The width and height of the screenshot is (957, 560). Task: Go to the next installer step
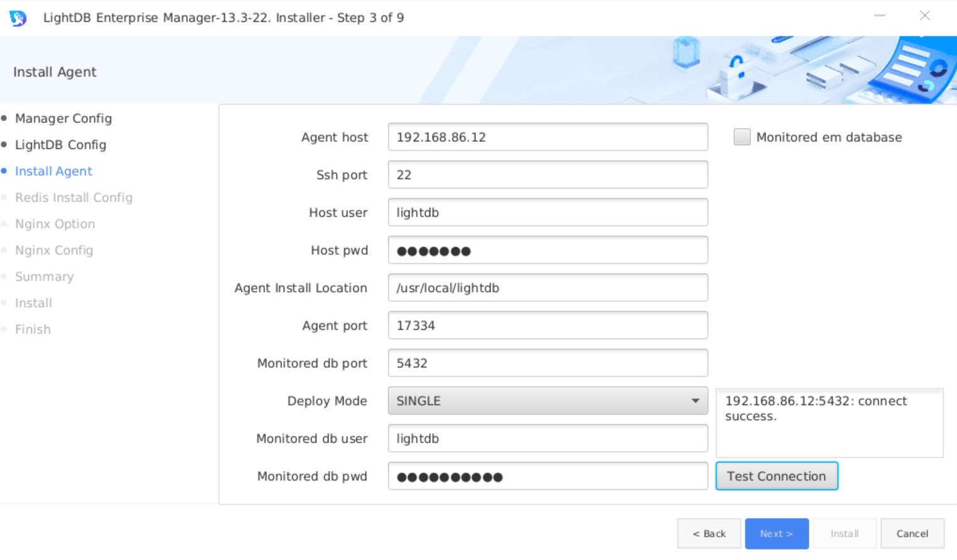point(777,534)
